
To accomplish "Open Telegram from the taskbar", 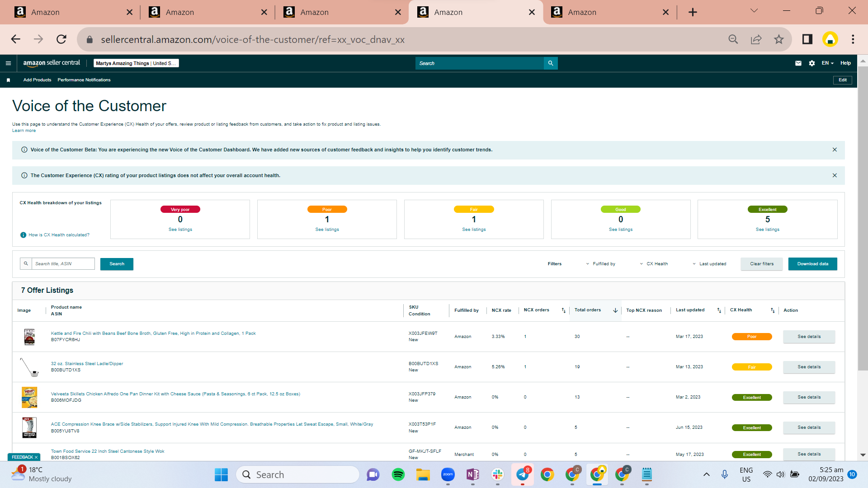I will pyautogui.click(x=523, y=474).
